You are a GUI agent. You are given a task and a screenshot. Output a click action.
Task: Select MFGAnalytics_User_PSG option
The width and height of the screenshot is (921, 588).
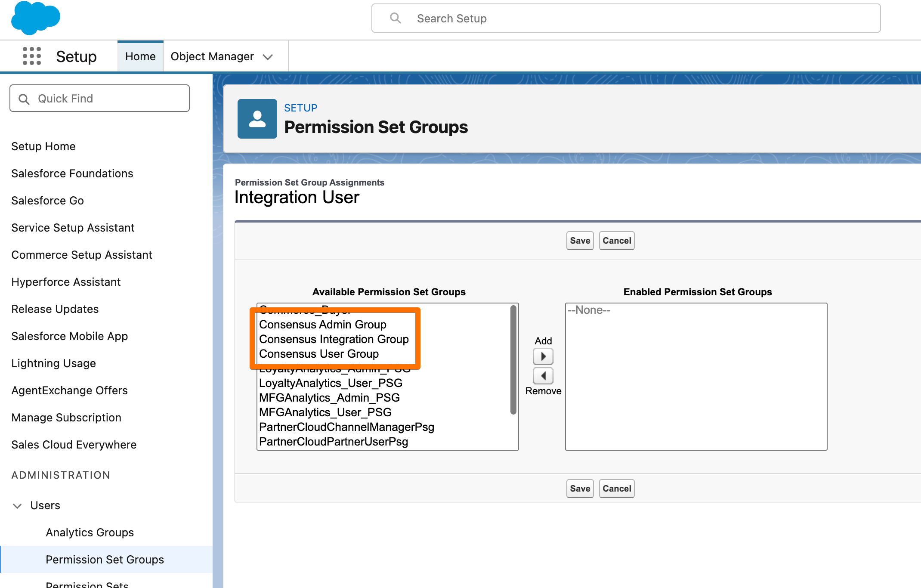[325, 412]
